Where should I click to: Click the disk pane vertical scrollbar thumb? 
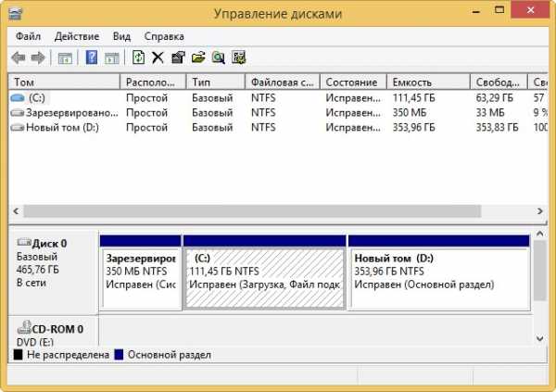(539, 271)
